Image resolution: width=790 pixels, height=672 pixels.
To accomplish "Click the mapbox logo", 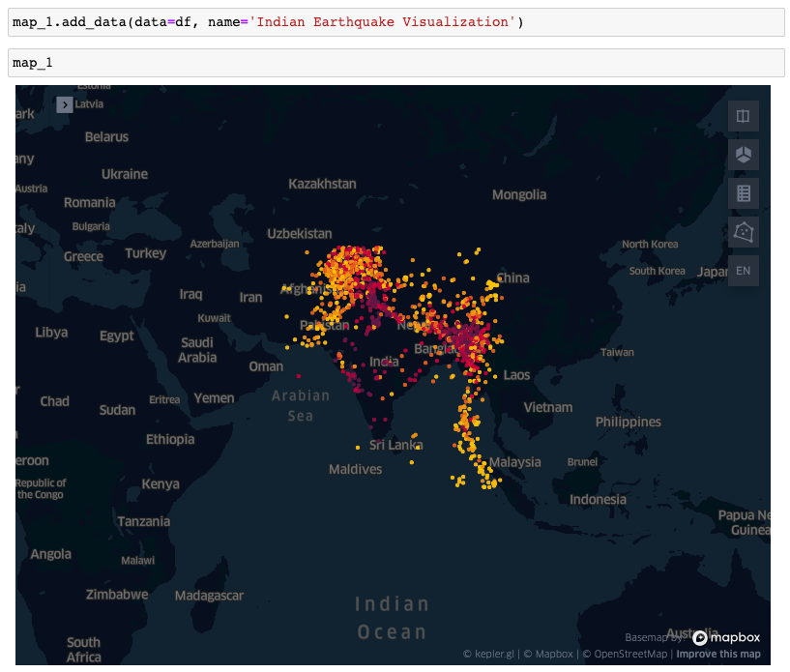I will (726, 638).
